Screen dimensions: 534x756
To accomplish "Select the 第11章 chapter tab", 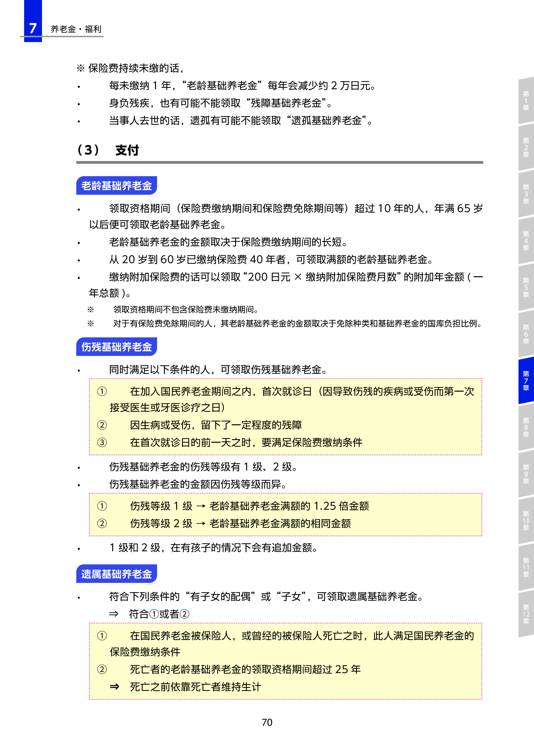I will (x=526, y=568).
